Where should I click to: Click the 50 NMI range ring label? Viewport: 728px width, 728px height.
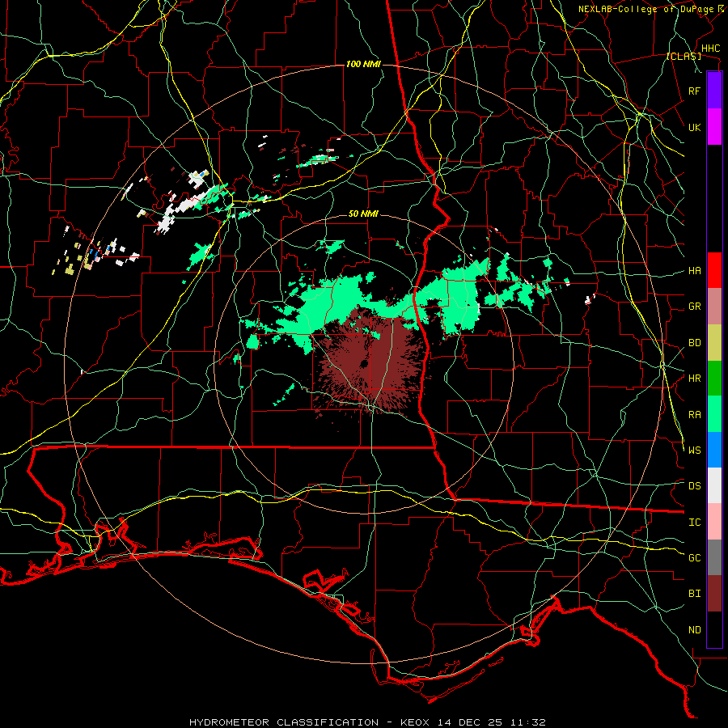[x=363, y=214]
